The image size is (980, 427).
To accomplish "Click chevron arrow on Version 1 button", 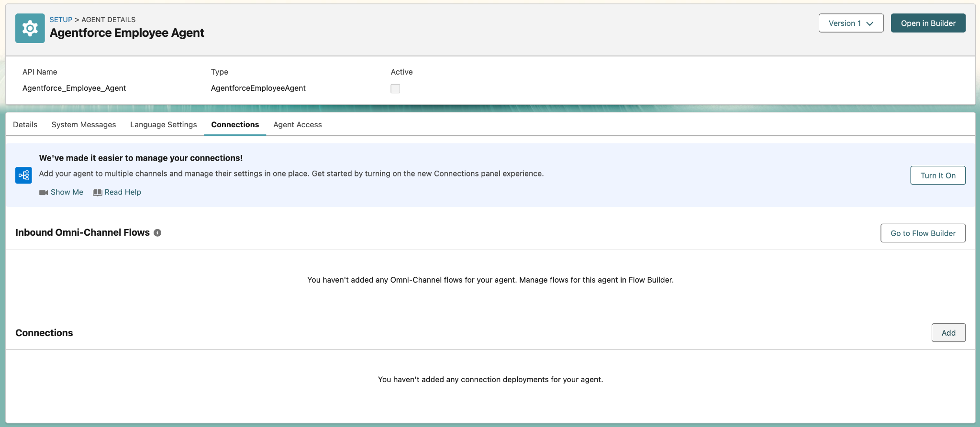I will pos(870,23).
